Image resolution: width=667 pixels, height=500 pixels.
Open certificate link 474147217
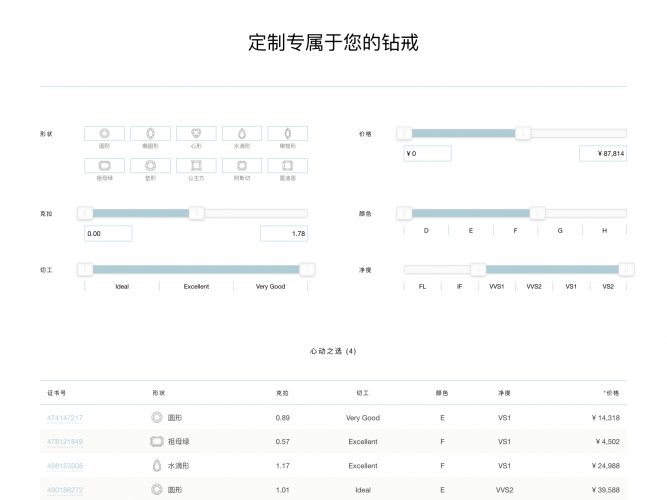[65, 418]
